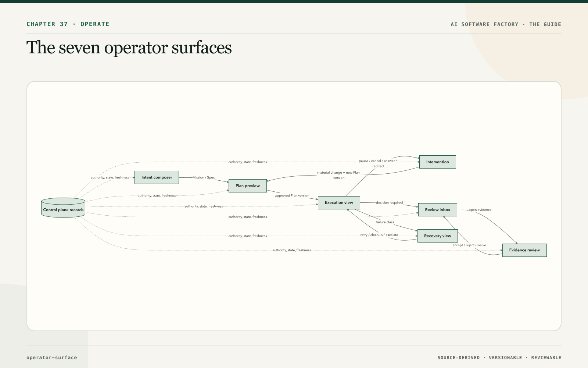Click the Execution view node
This screenshot has width=588, height=368.
pos(339,203)
